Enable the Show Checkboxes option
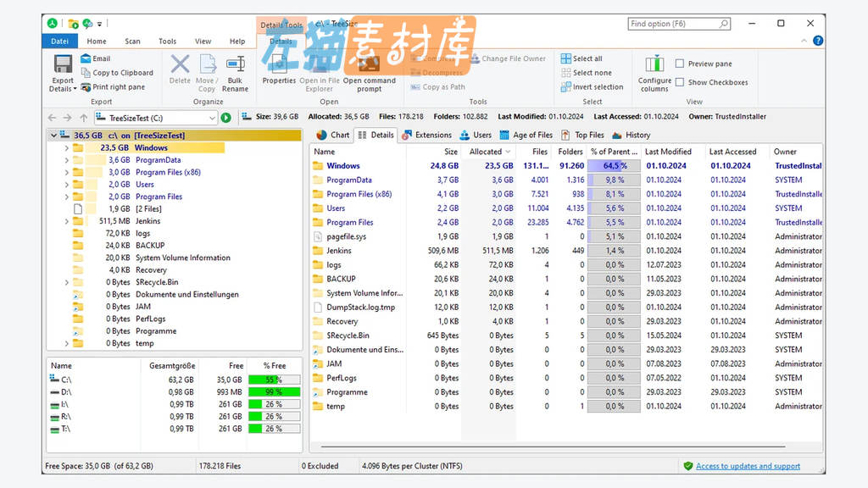This screenshot has width=868, height=488. (x=680, y=82)
